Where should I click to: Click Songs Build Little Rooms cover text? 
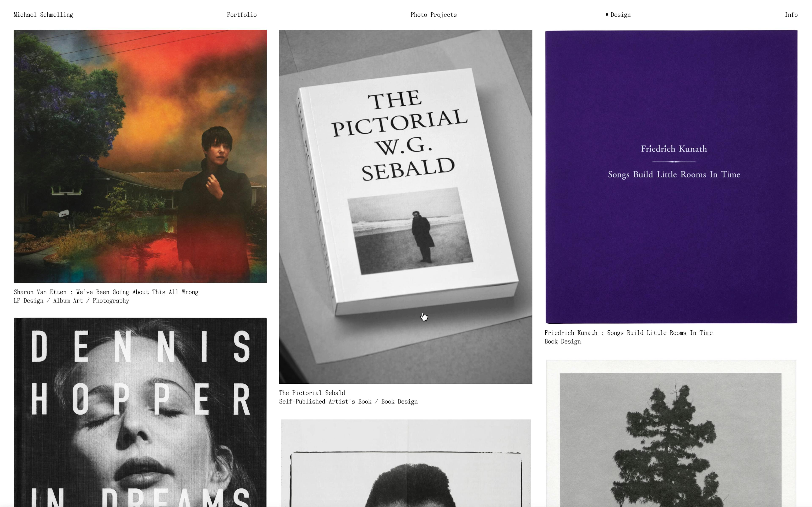pyautogui.click(x=674, y=175)
